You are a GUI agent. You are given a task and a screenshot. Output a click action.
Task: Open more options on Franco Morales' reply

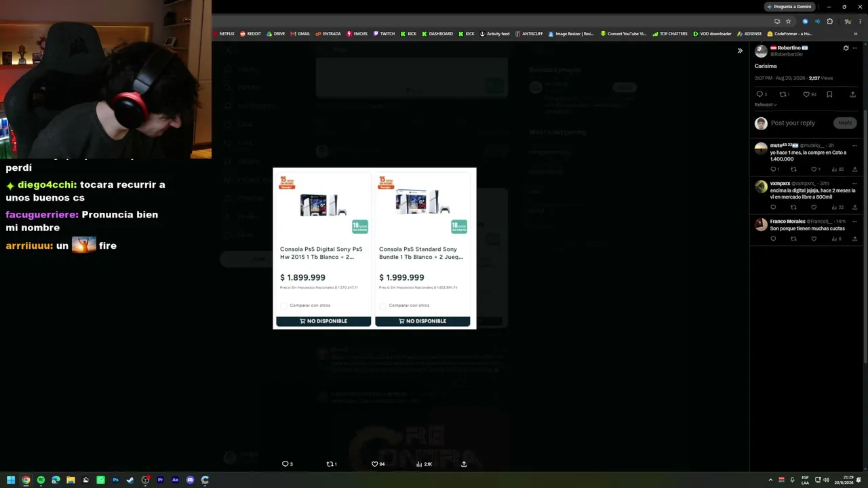tap(854, 221)
